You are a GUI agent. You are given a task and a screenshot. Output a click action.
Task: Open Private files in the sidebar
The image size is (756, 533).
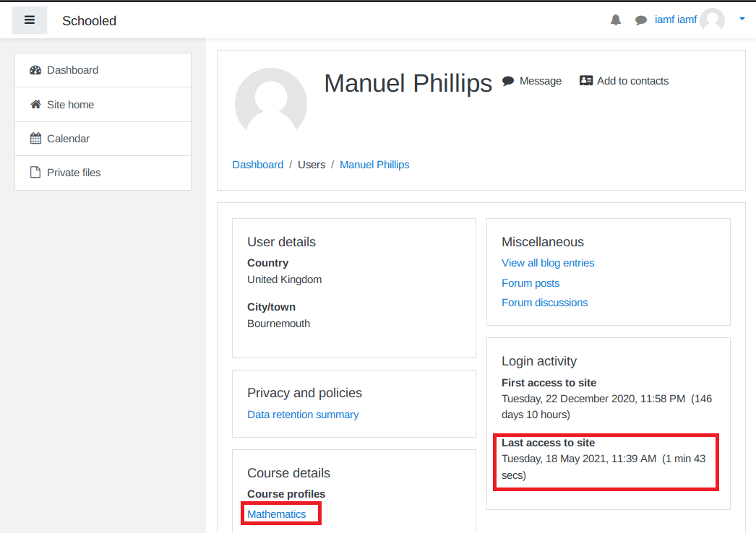[74, 173]
